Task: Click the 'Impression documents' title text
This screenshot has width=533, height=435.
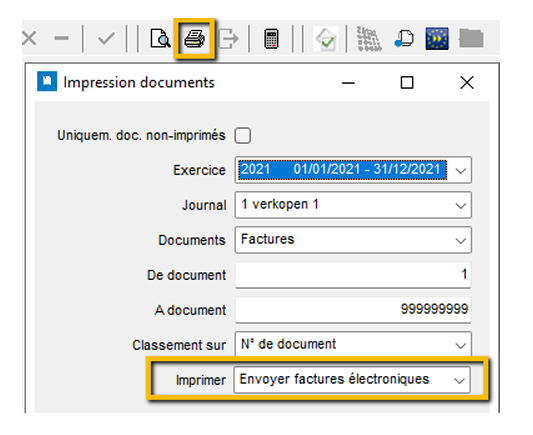Action: click(x=139, y=83)
